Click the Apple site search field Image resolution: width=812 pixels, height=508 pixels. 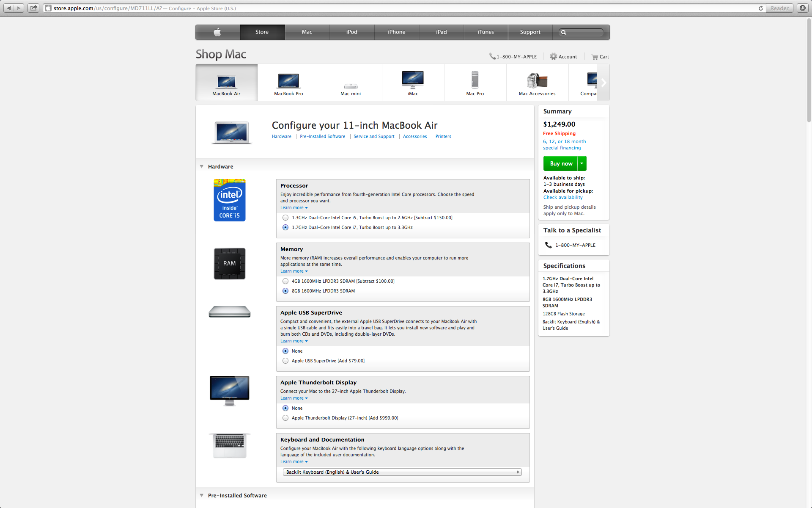click(x=584, y=32)
